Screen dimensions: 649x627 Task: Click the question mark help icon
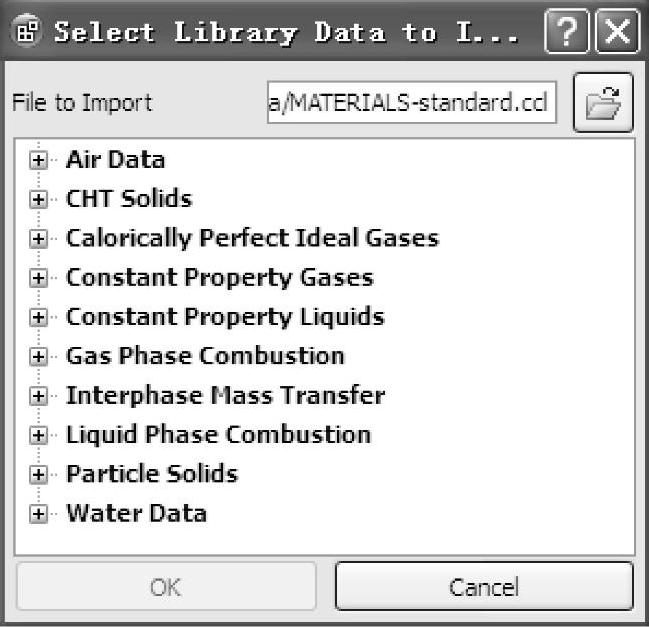[x=566, y=32]
